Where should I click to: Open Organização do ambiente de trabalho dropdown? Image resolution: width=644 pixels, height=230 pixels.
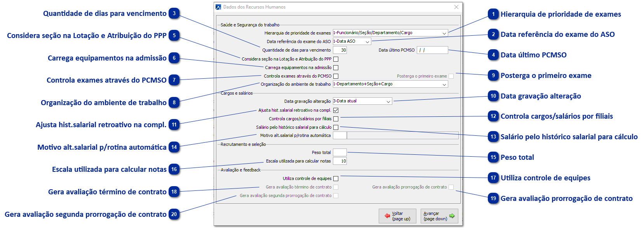pos(444,85)
